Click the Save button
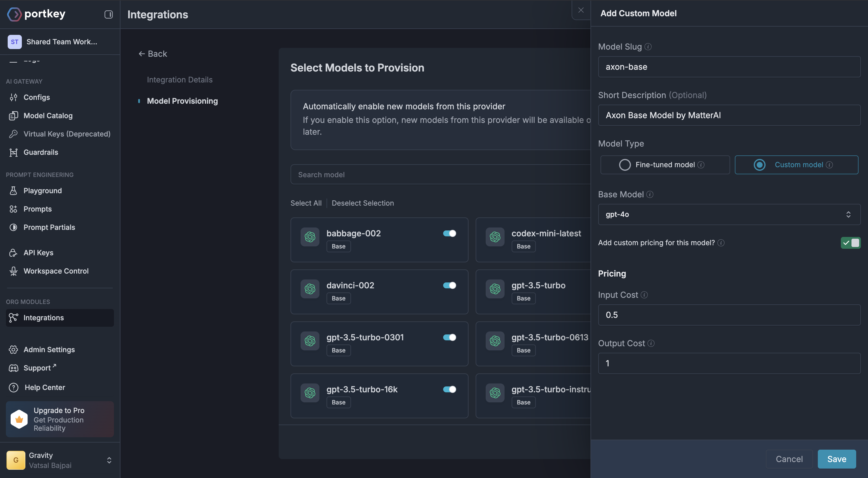Image resolution: width=868 pixels, height=478 pixels. [x=836, y=459]
